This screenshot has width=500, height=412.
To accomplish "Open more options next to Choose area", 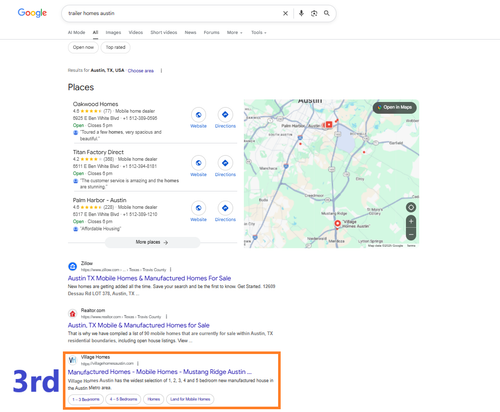I will pyautogui.click(x=161, y=71).
